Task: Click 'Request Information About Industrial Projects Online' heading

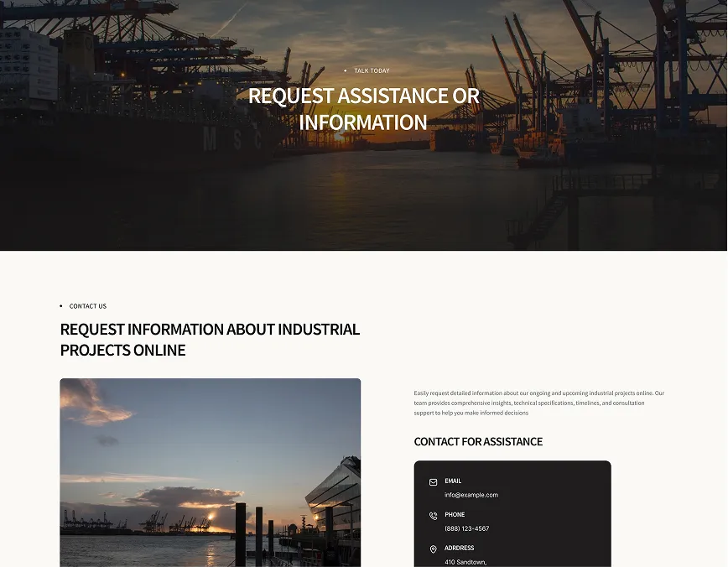Action: point(210,340)
